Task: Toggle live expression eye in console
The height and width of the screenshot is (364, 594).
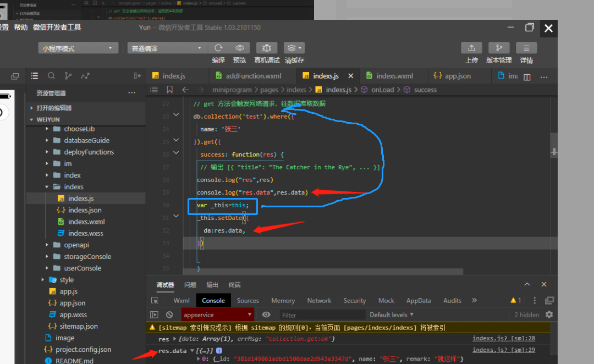Action: click(266, 315)
